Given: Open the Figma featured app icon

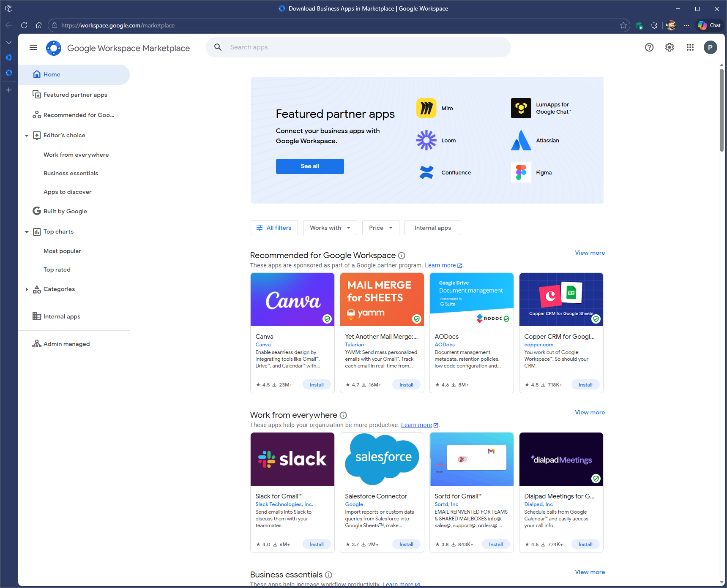Looking at the screenshot, I should [521, 172].
